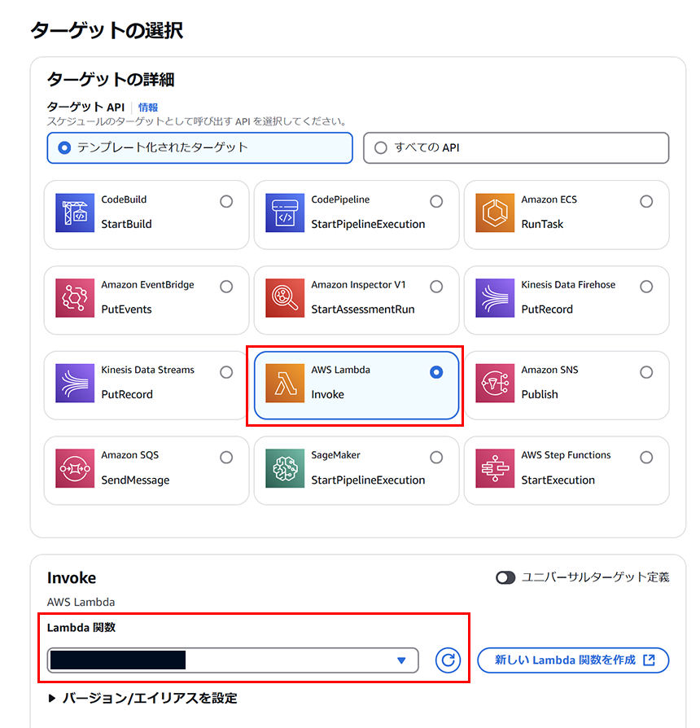700x728 pixels.
Task: Select CodePipeline StartPipelineExecution radio button
Action: coord(436,201)
